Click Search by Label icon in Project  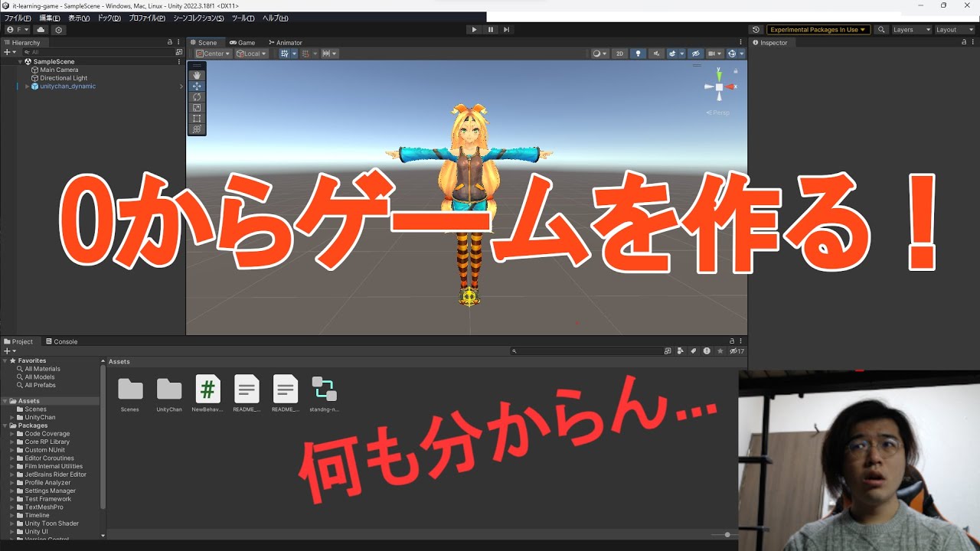pos(693,350)
